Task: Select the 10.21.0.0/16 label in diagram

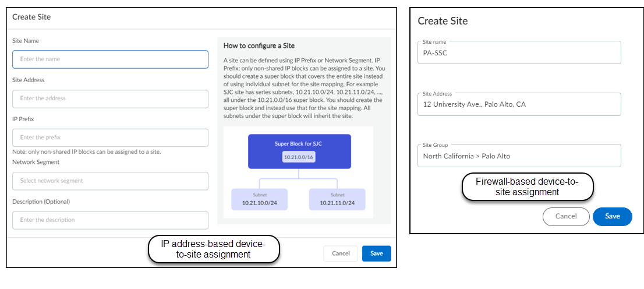Action: coord(299,158)
